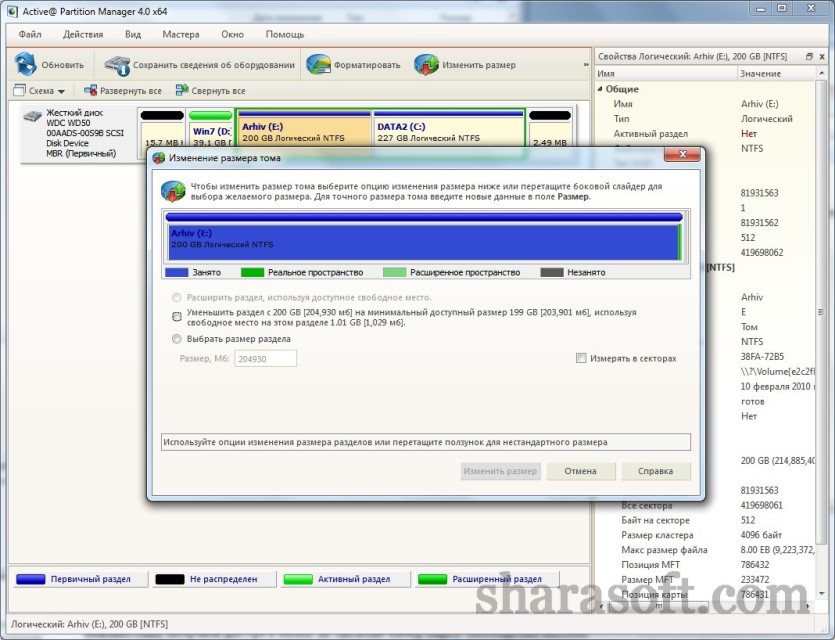
Task: Select the hard disk WDC WD50 icon
Action: 32,116
